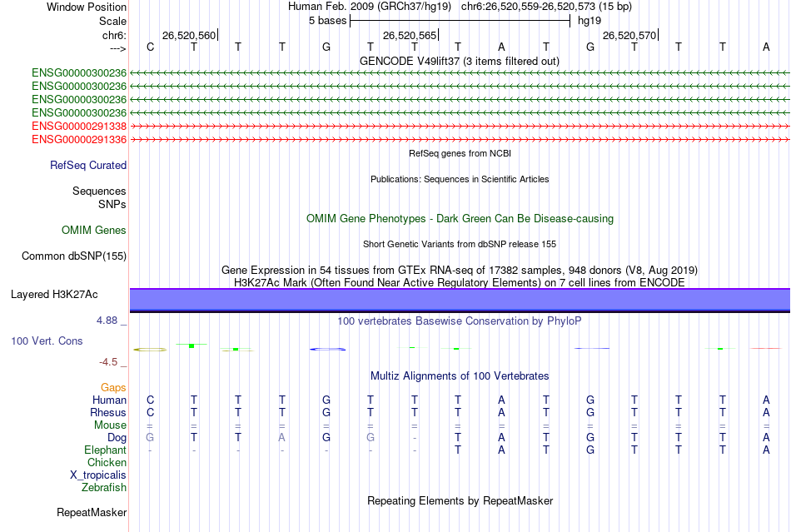
Task: Click the 4.88 upper conservation scale value
Action: coord(107,321)
